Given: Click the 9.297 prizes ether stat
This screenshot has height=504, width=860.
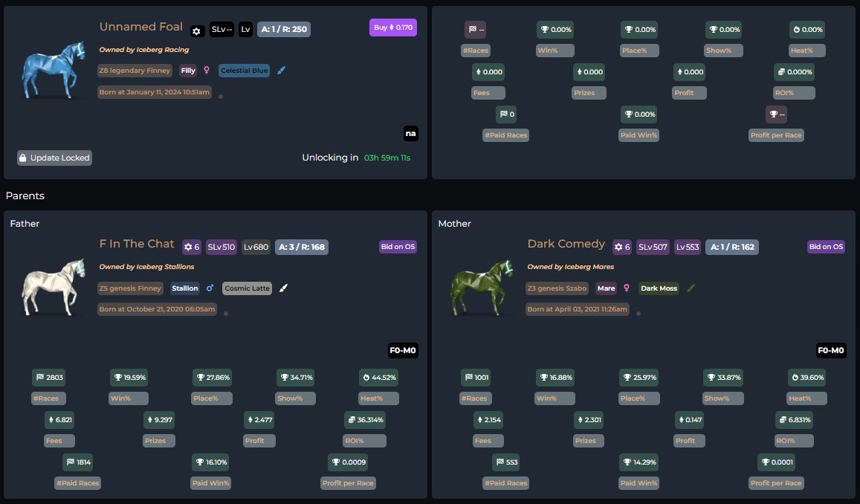Looking at the screenshot, I should [x=159, y=419].
